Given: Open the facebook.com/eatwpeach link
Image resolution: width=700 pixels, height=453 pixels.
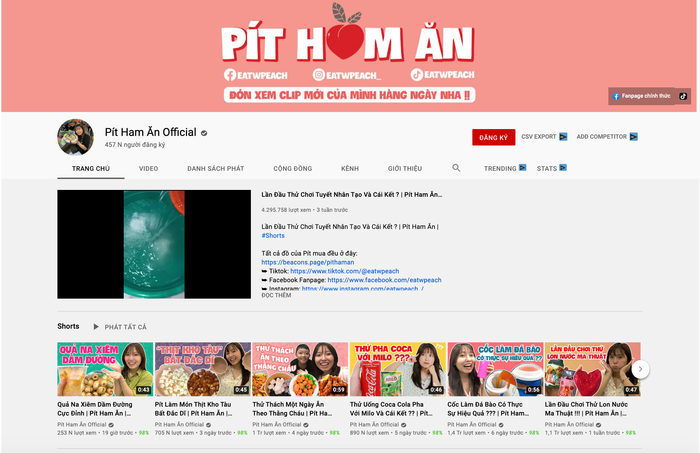Looking at the screenshot, I should pyautogui.click(x=384, y=280).
